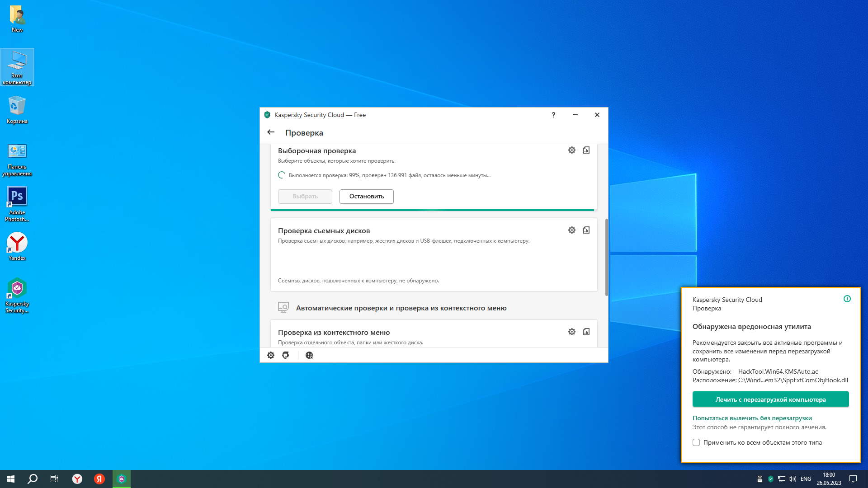Open Kaspersky settings gear in bottom bar
This screenshot has height=488, width=868.
point(271,355)
